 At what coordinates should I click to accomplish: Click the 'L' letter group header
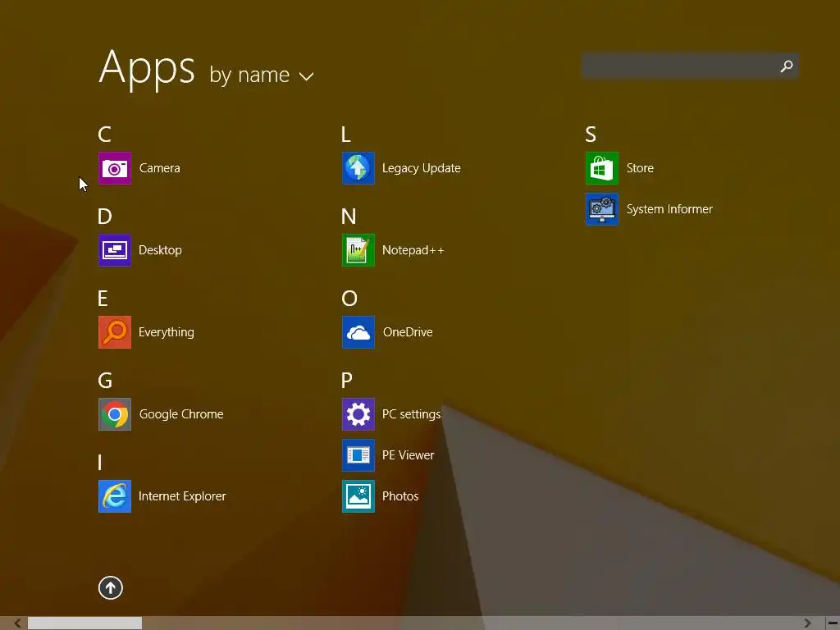pos(346,134)
